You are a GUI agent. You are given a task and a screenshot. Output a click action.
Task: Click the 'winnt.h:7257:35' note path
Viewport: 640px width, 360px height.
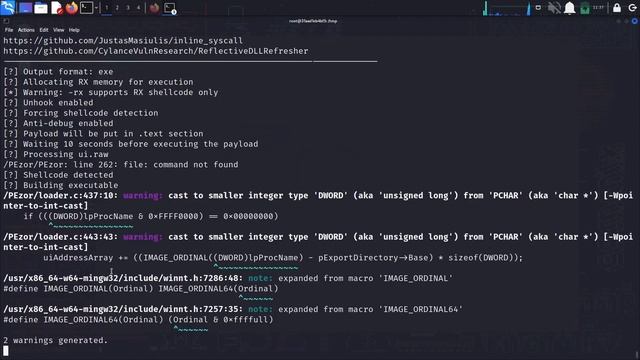point(123,309)
